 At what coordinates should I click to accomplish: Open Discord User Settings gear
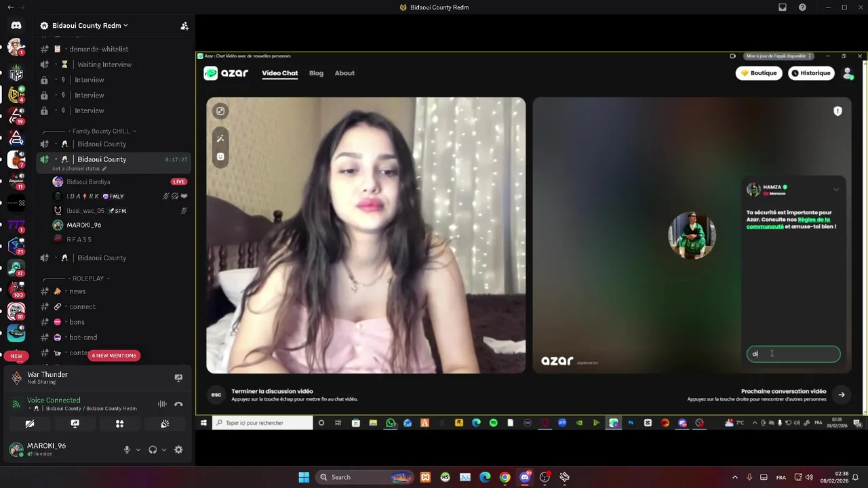point(178,449)
